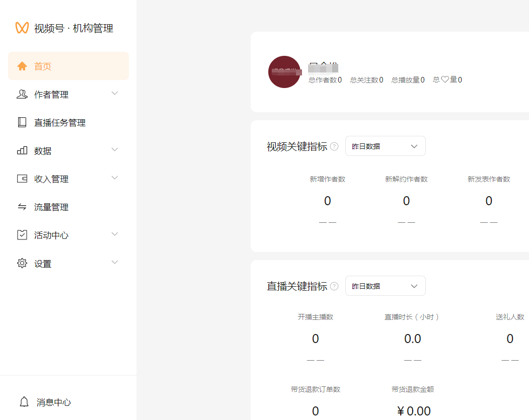Click the bell icon beside 消息中心
Image resolution: width=529 pixels, height=420 pixels.
tap(24, 402)
